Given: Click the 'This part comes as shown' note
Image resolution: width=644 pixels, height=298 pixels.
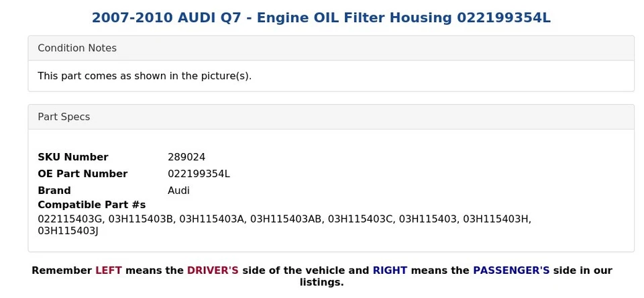Looking at the screenshot, I should (x=144, y=76).
